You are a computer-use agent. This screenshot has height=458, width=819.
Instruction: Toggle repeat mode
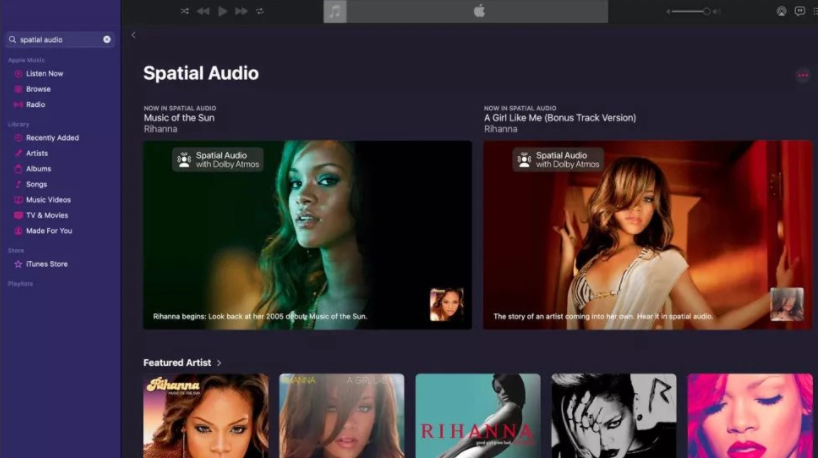(260, 11)
